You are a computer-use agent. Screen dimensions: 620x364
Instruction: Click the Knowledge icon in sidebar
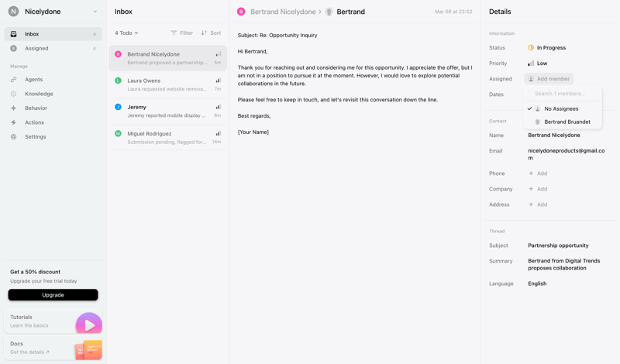pos(13,94)
